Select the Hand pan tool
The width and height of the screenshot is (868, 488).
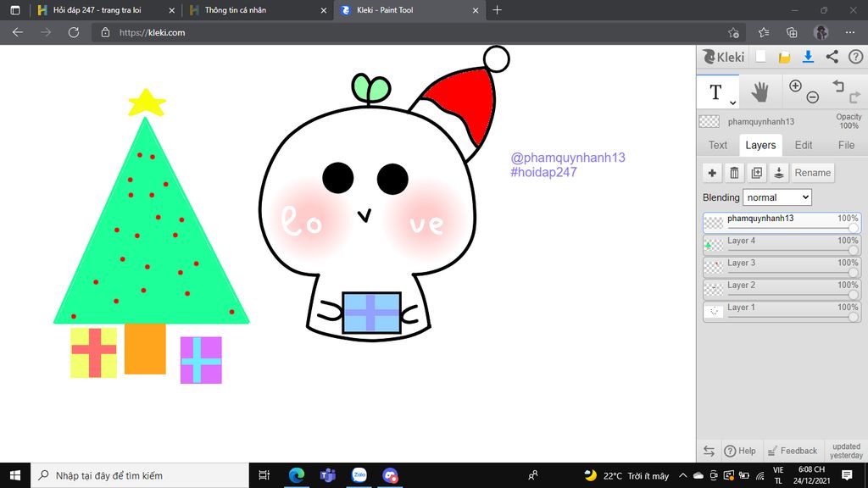point(759,91)
